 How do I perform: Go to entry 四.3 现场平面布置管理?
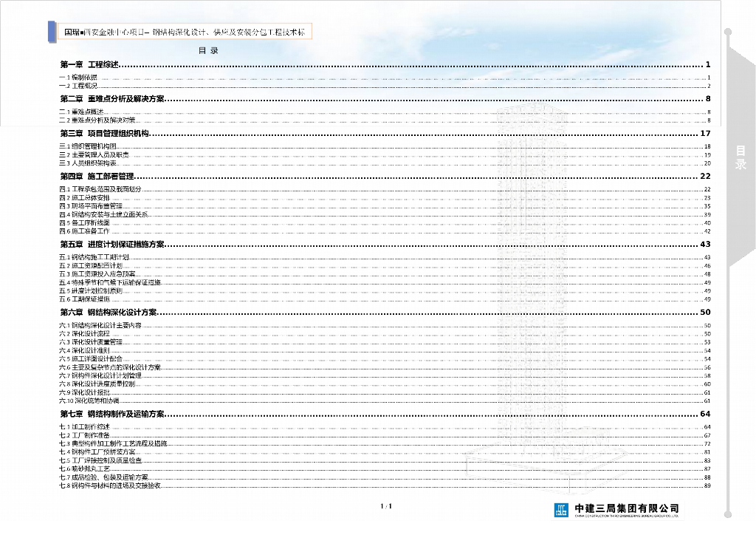[385, 206]
